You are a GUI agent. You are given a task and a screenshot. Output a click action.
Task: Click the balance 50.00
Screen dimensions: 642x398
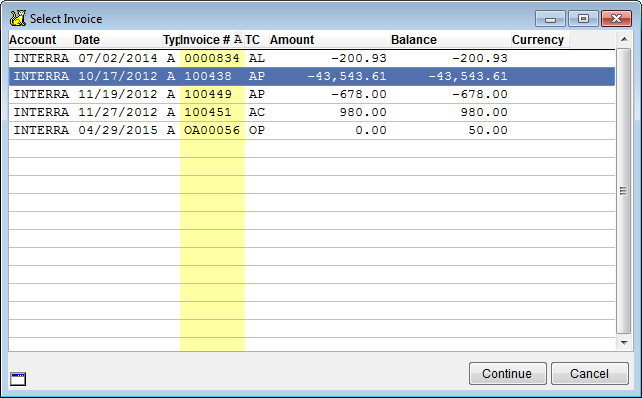pyautogui.click(x=488, y=130)
